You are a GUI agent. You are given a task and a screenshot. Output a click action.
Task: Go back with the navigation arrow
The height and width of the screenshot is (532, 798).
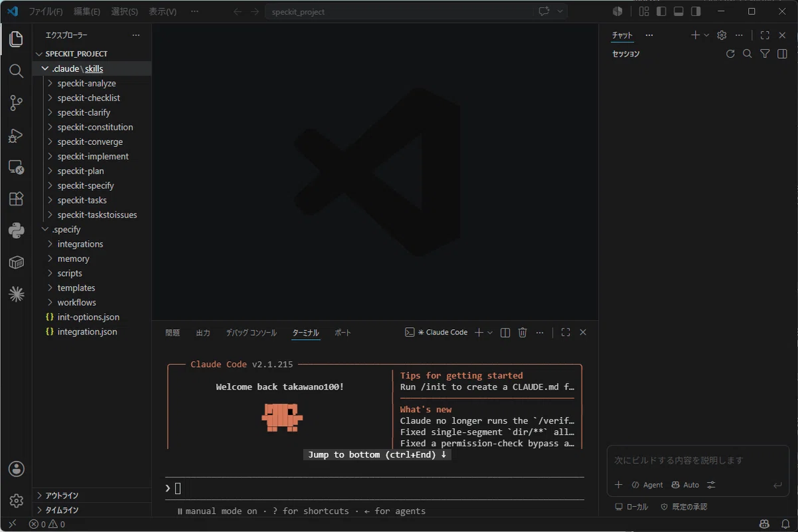click(238, 11)
